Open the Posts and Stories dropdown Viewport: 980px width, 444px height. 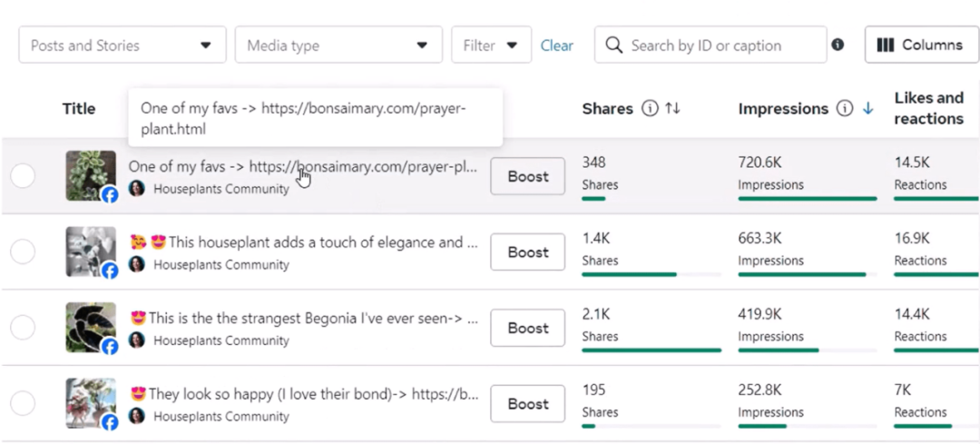click(122, 45)
